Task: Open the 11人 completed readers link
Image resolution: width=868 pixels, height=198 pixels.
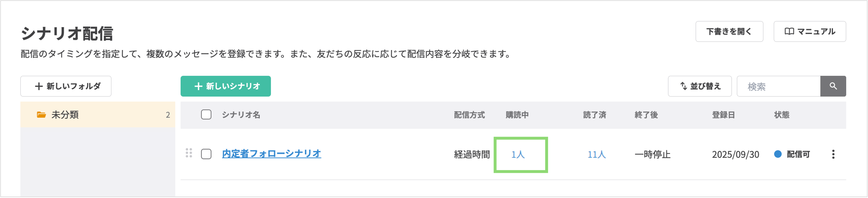Action: pyautogui.click(x=596, y=155)
